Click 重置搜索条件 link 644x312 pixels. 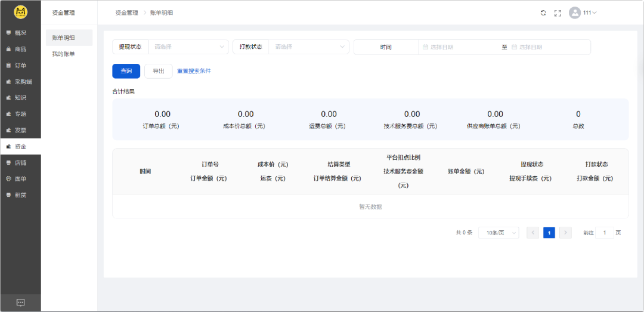(x=194, y=71)
